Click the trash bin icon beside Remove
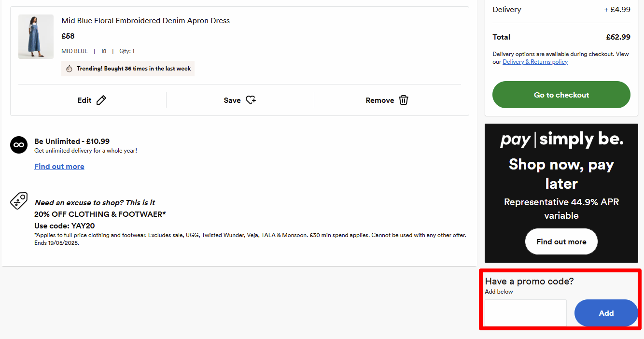Viewport: 644px width, 339px height. [404, 100]
